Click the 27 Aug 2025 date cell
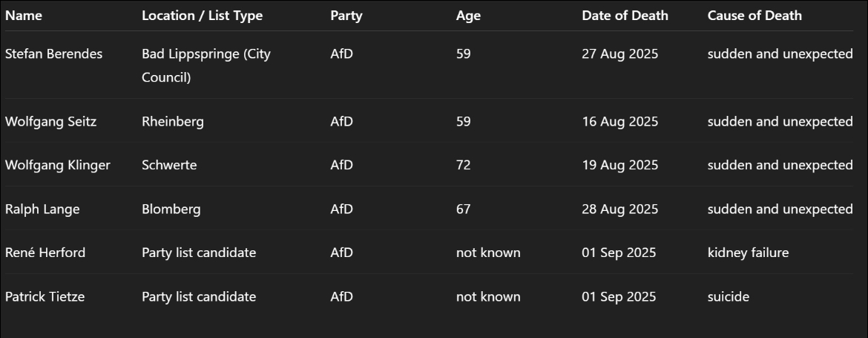The image size is (868, 338). 619,54
